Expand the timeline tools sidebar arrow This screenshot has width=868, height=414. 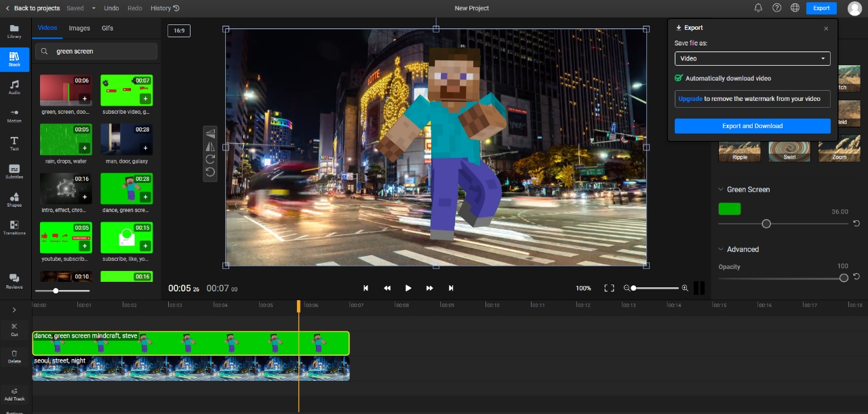coord(14,310)
